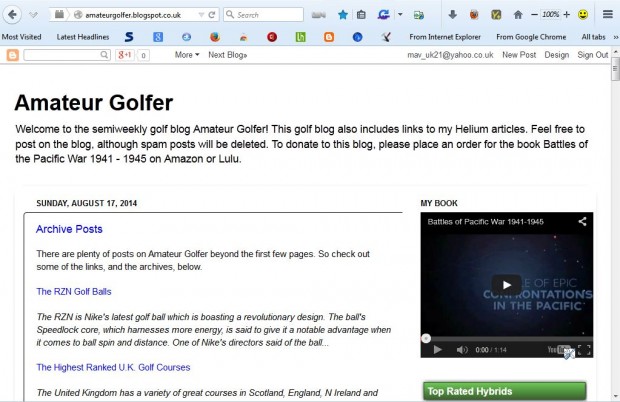Open the Firefox logo bookmark
This screenshot has height=402, width=620.
(215, 37)
